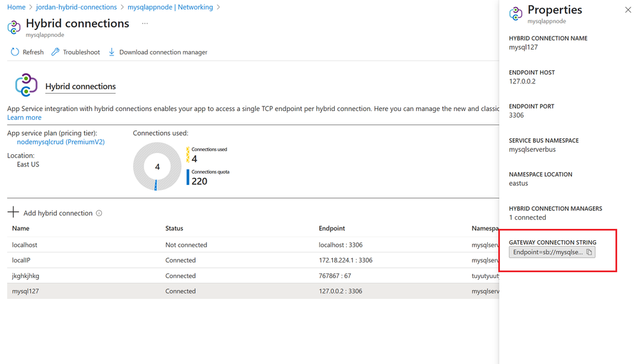
Task: Open the ellipsis menu next to page title
Action: 145,24
